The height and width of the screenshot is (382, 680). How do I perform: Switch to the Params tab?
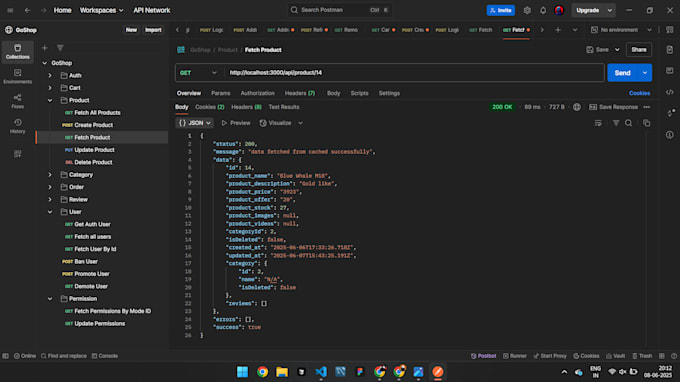coord(221,93)
